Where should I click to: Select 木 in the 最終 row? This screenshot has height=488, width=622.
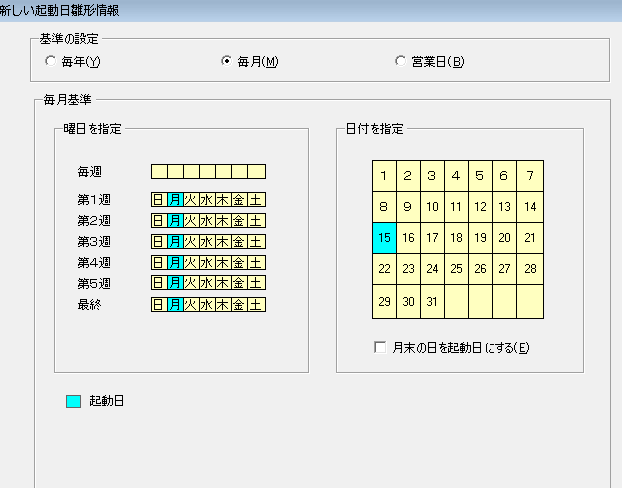223,304
